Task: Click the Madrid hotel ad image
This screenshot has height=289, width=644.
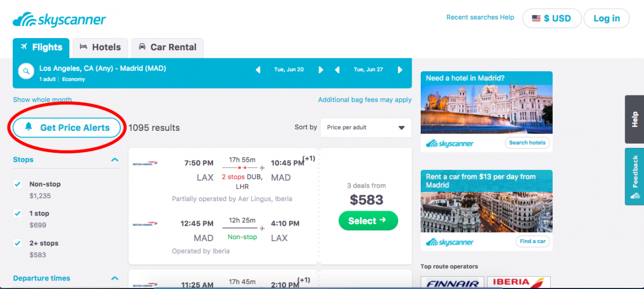Action: (486, 108)
